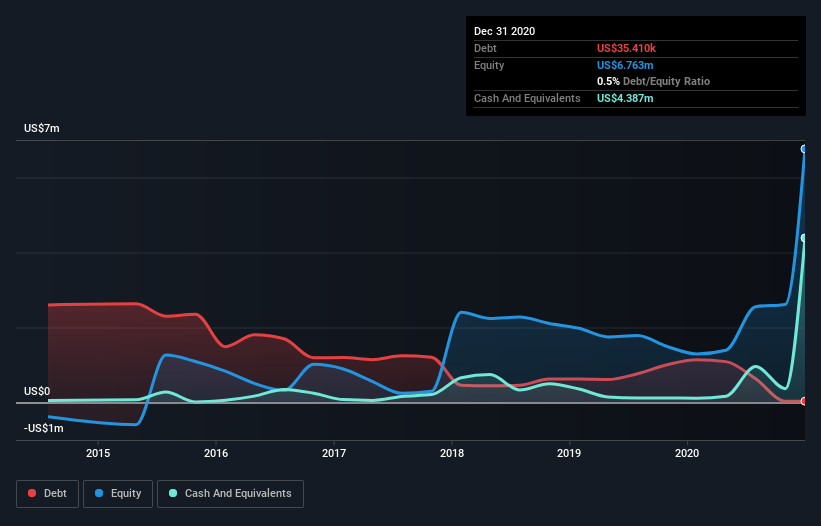Click the US$6.763m equity value
The width and height of the screenshot is (821, 526).
tap(625, 65)
